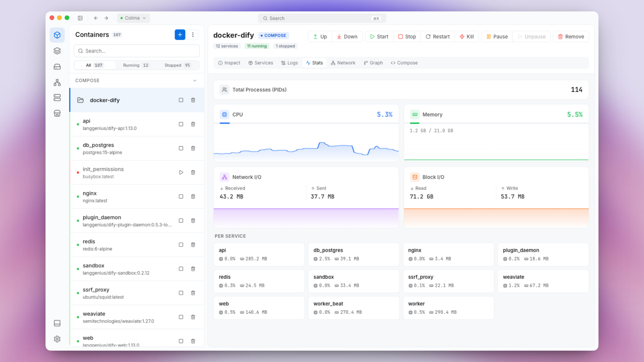Delete the weaviate container

coord(193,317)
